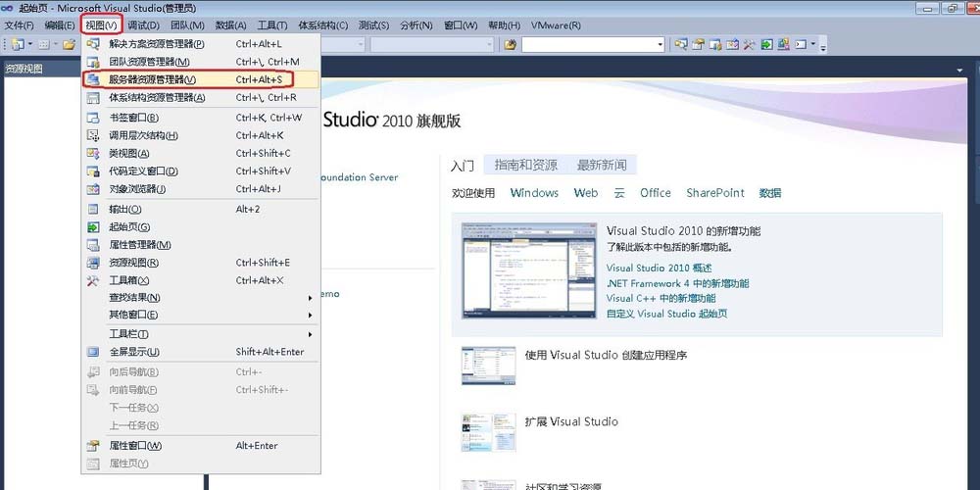Open the 工具(T) menu
The image size is (980, 490).
point(272,25)
